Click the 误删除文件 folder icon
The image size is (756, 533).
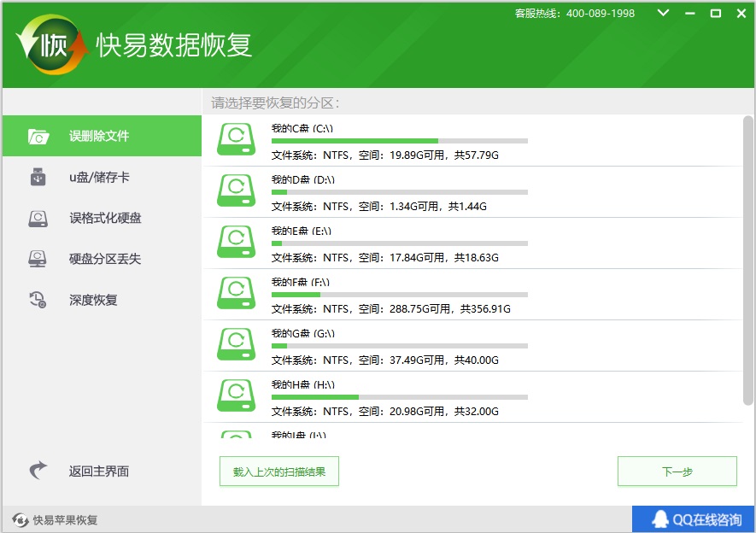tap(38, 136)
